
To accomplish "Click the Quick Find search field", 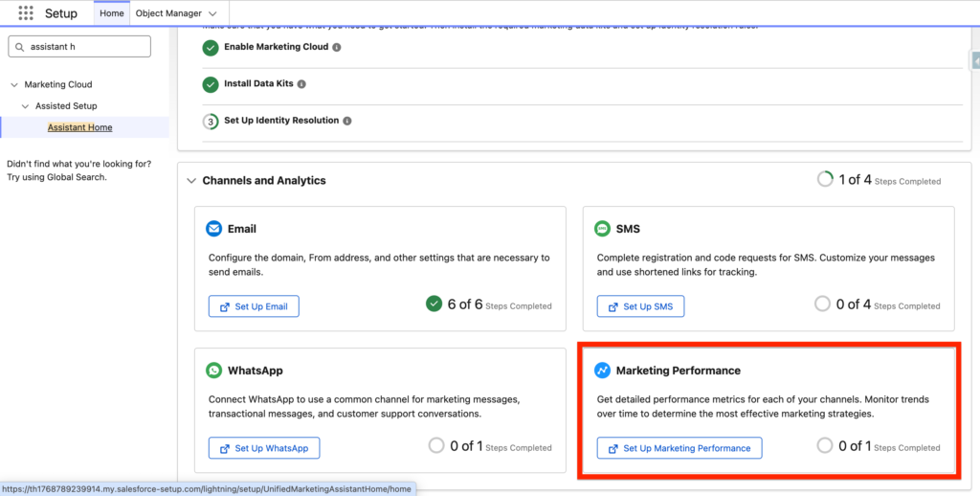I will pos(86,46).
